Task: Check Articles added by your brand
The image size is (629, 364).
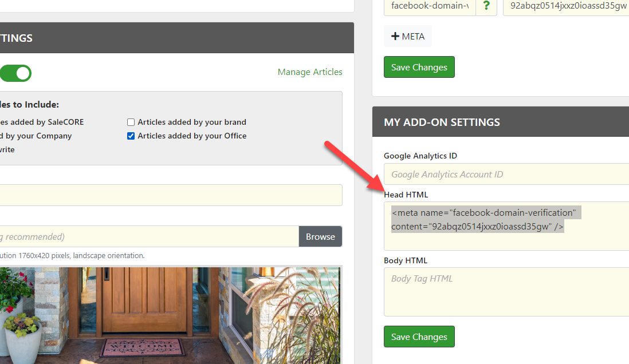Action: [x=131, y=122]
